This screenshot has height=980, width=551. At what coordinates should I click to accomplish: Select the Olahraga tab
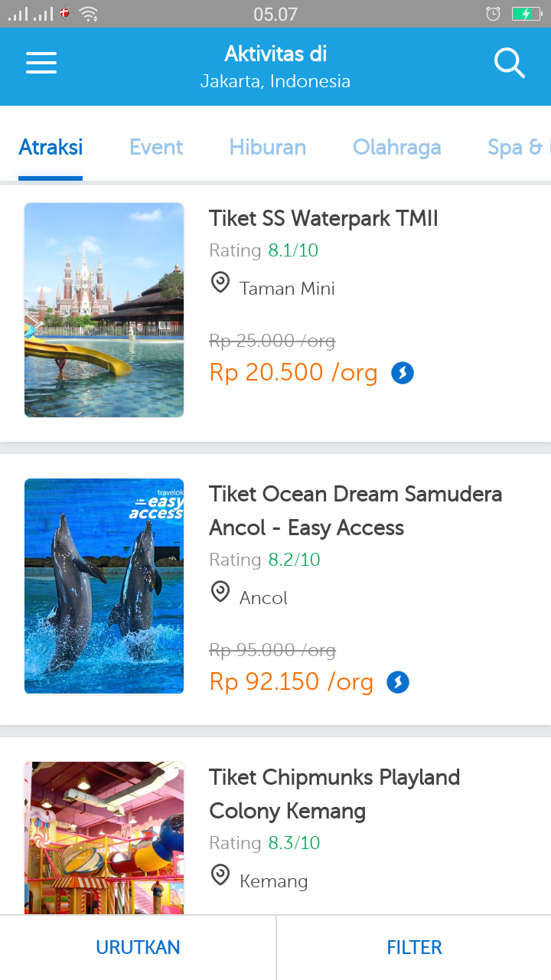(396, 147)
